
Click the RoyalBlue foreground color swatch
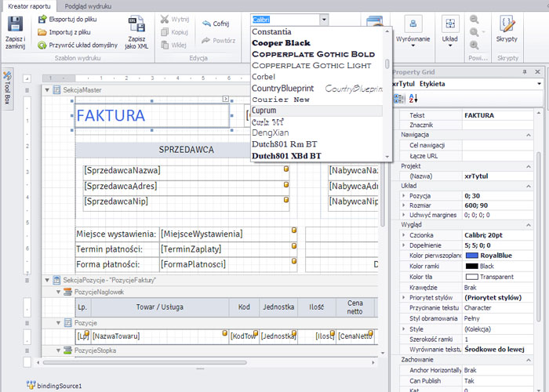coord(472,256)
